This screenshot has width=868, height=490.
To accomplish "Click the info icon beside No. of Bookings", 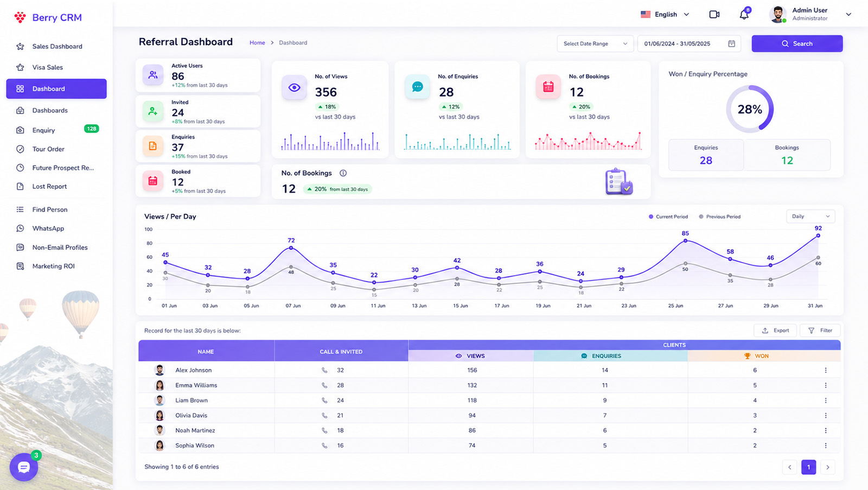I will pos(343,173).
